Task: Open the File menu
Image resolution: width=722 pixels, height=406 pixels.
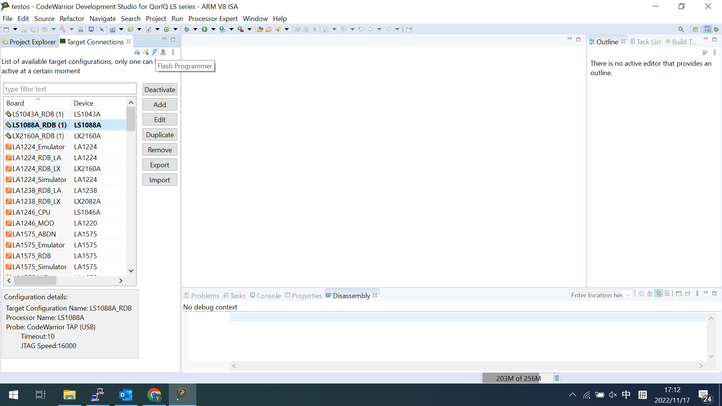Action: pos(7,18)
